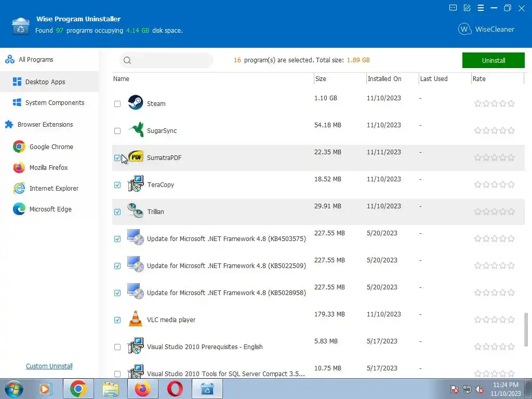Click icon for .NET update KB4503575
This screenshot has height=399, width=532.
pos(136,237)
